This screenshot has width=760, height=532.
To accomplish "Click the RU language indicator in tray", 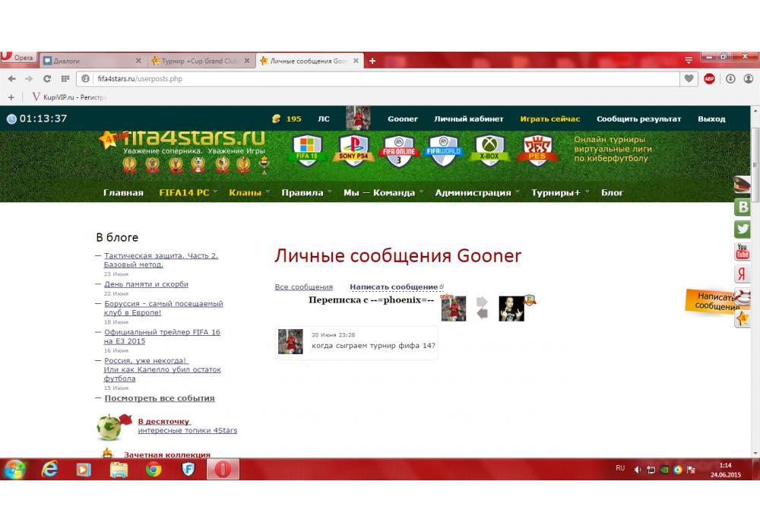I will click(620, 468).
